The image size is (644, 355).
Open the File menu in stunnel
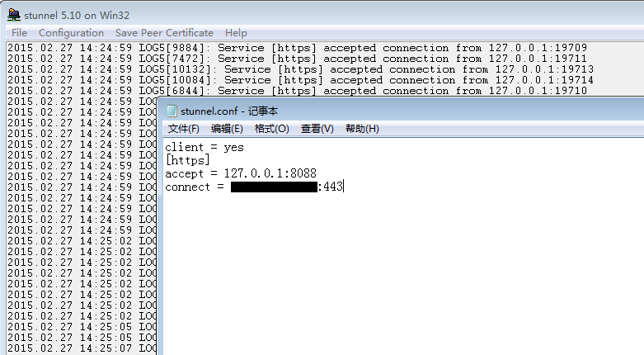point(19,32)
